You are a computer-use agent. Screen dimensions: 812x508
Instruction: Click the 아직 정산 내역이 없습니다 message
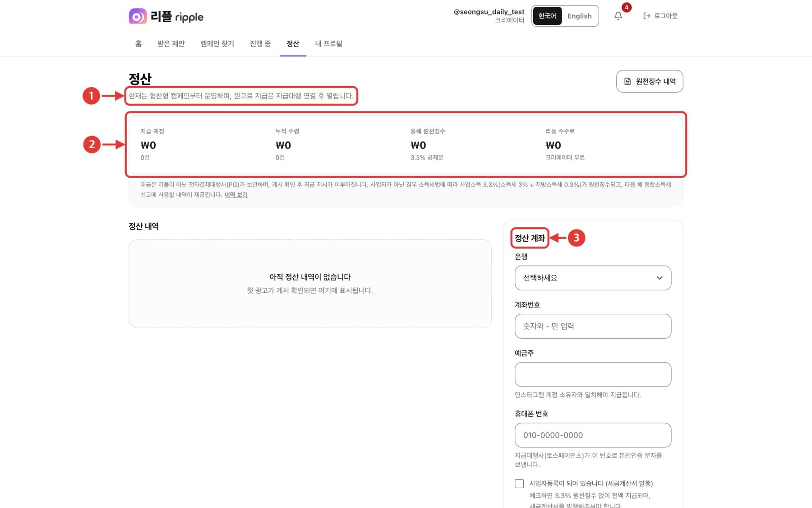[310, 277]
